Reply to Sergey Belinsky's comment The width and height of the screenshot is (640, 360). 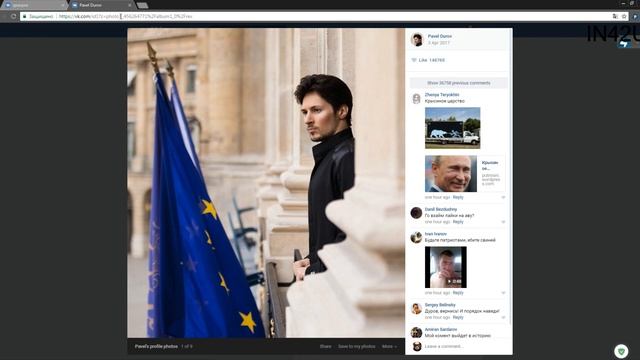point(458,318)
